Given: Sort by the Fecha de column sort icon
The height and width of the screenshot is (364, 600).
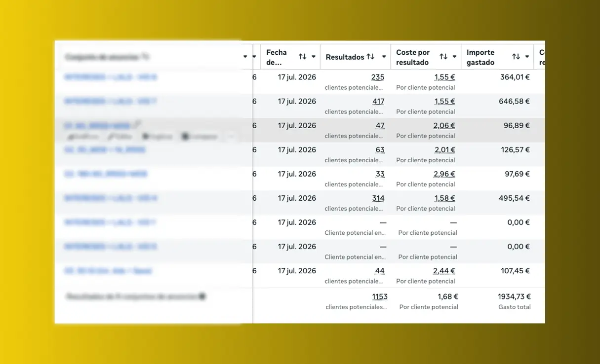Looking at the screenshot, I should (x=303, y=57).
